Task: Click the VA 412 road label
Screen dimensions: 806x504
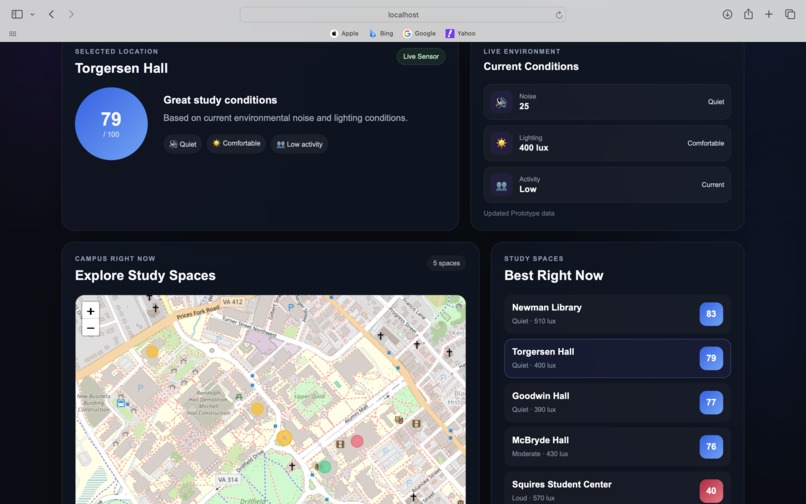Action: pos(233,302)
